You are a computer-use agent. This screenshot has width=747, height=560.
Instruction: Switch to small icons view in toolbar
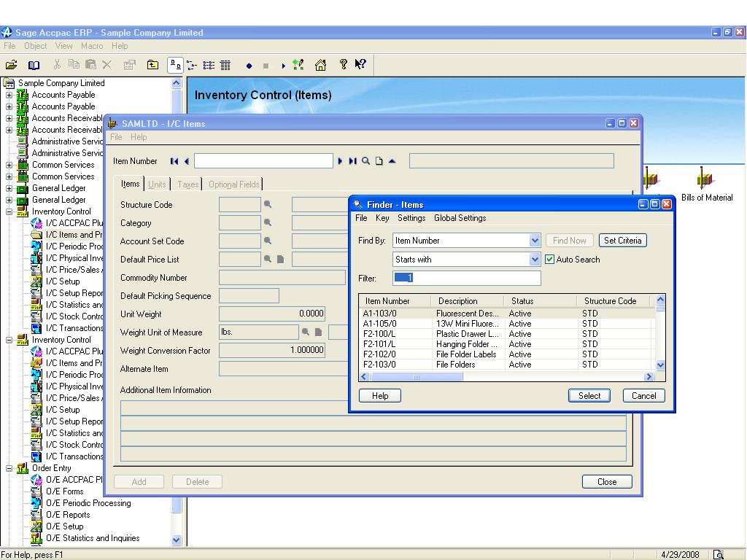tap(192, 65)
